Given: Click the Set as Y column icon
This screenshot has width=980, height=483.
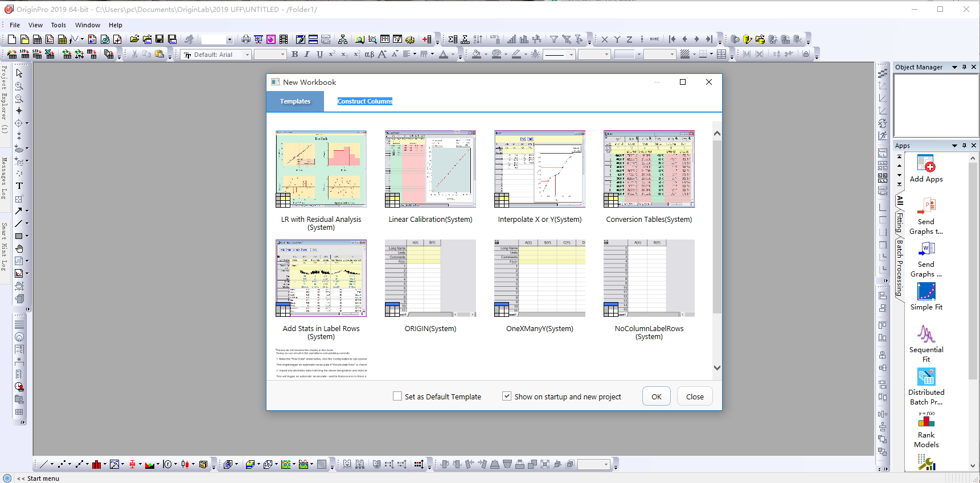Looking at the screenshot, I should (x=617, y=39).
